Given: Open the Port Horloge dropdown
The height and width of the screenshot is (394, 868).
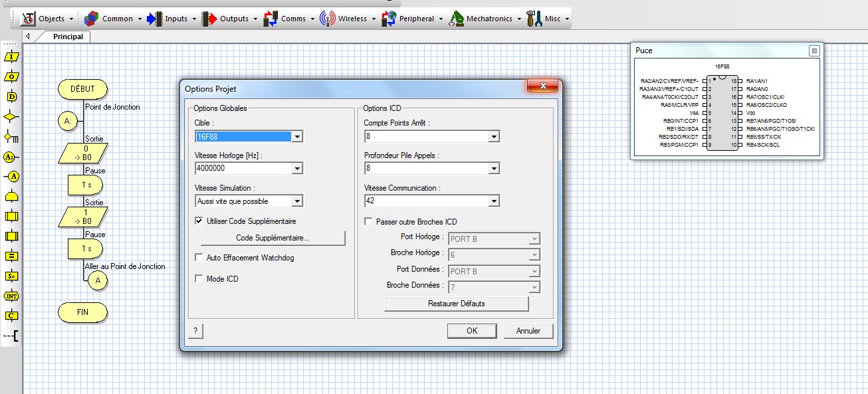Looking at the screenshot, I should [x=534, y=239].
